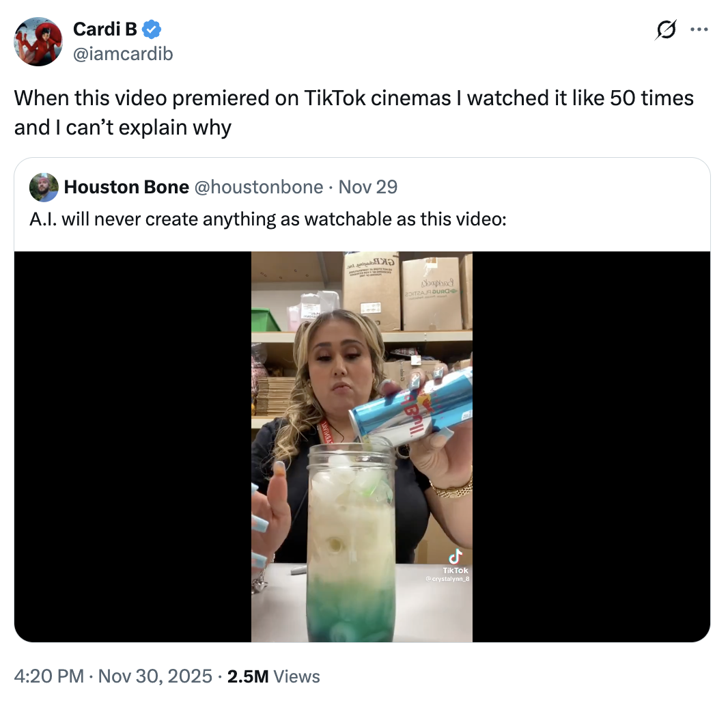
Task: Open the @iamcardib handle link
Action: tap(123, 53)
